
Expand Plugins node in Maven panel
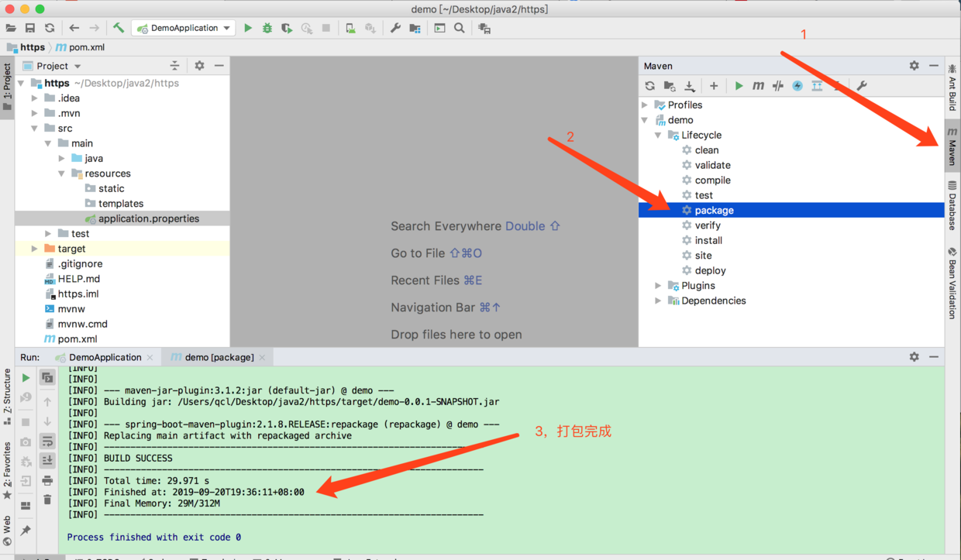(658, 286)
